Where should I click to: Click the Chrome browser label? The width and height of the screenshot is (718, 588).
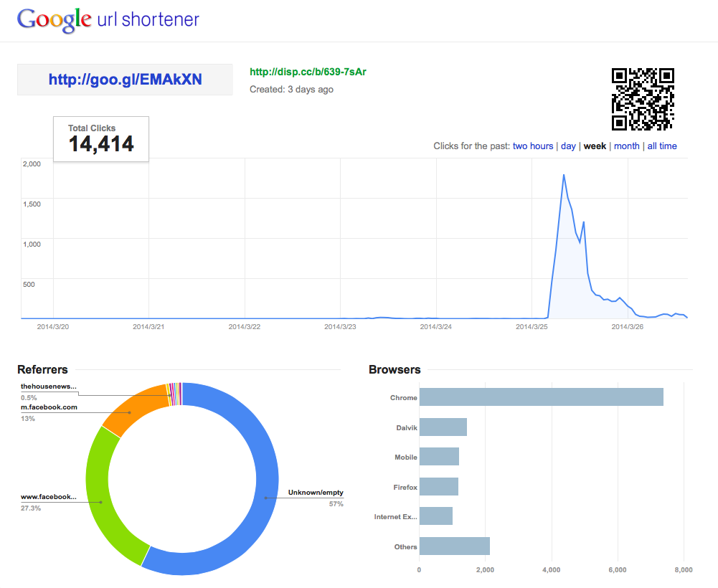(x=403, y=397)
